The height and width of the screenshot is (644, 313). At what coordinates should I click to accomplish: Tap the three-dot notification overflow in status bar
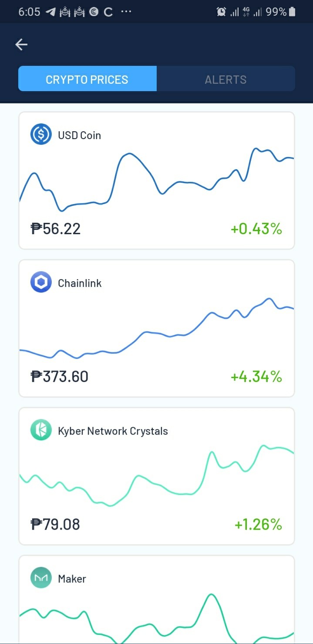(126, 12)
